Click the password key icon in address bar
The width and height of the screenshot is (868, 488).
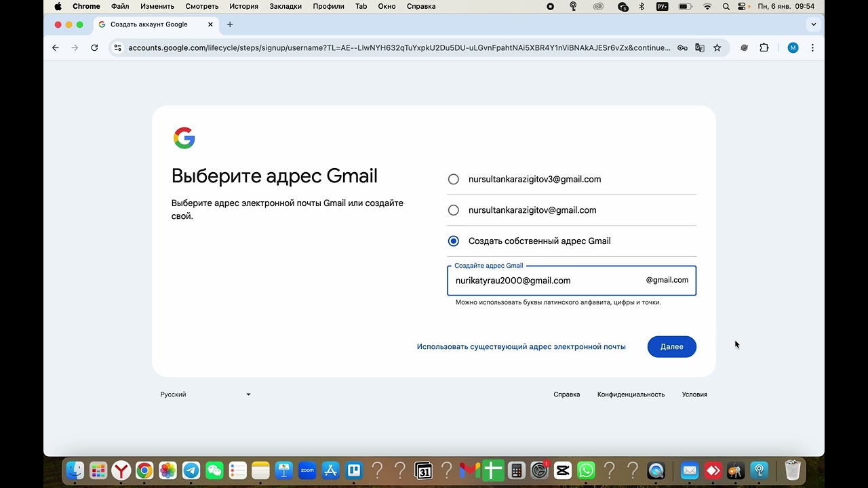[x=682, y=48]
